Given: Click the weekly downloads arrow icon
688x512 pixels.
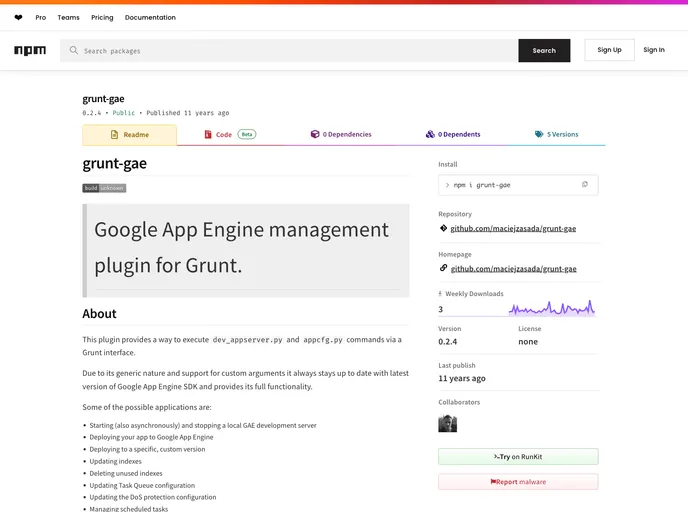Looking at the screenshot, I should coord(440,294).
